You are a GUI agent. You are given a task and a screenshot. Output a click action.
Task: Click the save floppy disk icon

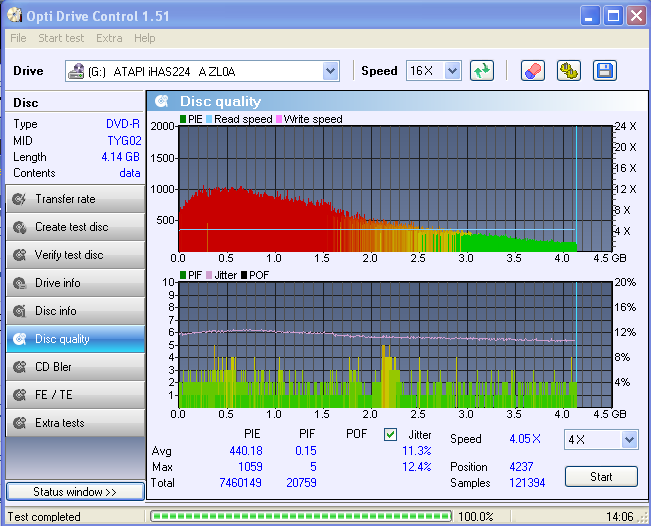[604, 71]
